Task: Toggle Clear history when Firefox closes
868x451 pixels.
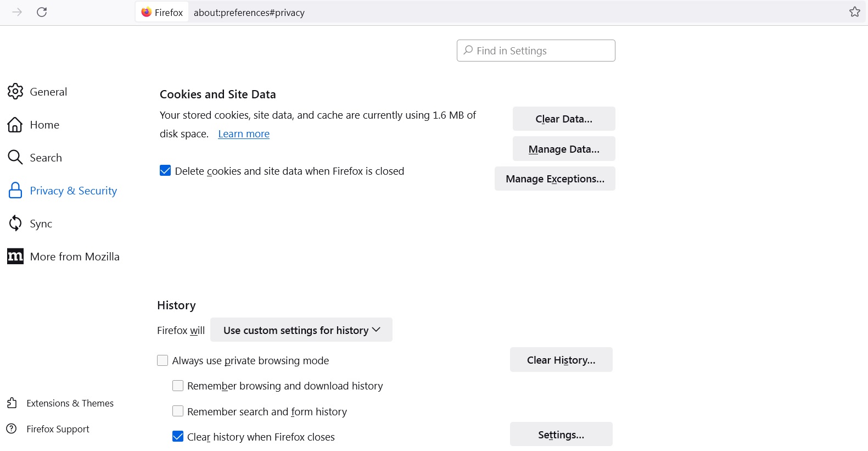Action: tap(178, 437)
